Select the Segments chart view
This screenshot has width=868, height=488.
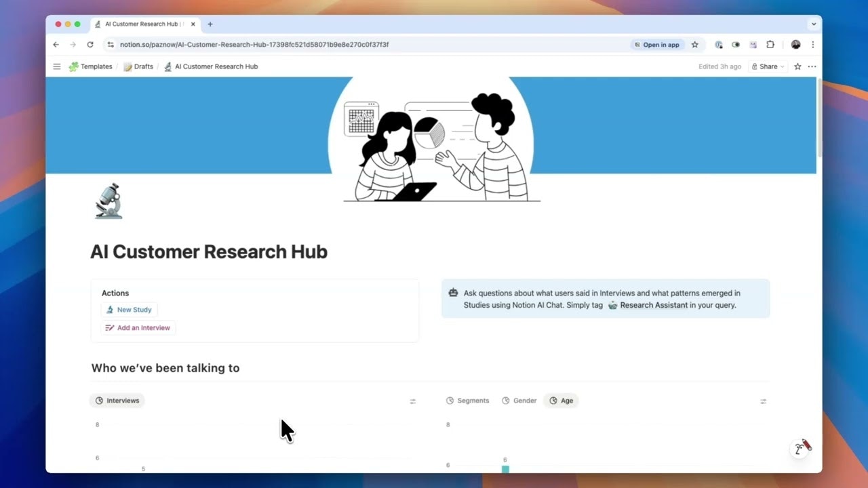point(468,401)
